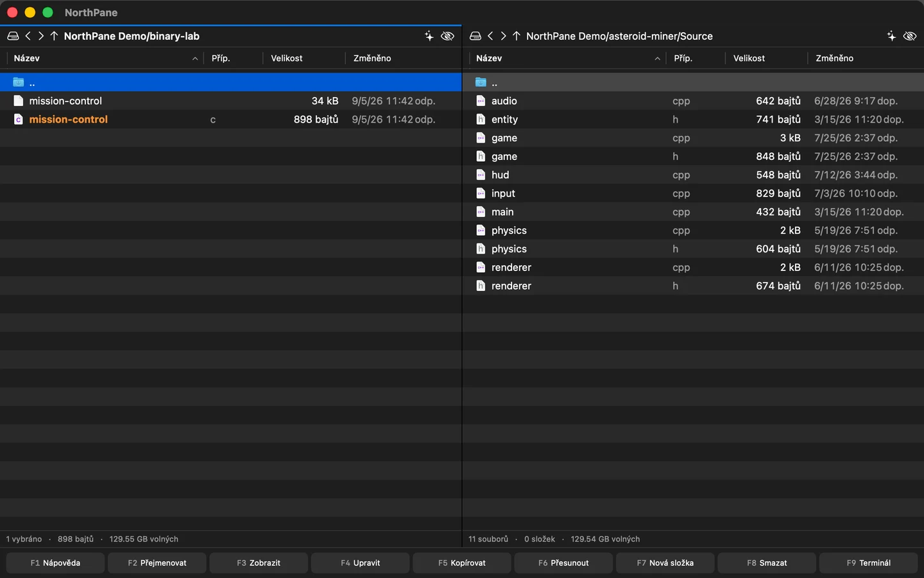The height and width of the screenshot is (578, 924).
Task: Click the main cpp file icon
Action: 481,212
